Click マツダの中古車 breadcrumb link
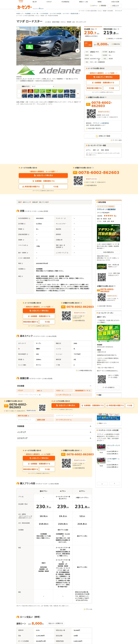 pyautogui.click(x=44, y=14)
